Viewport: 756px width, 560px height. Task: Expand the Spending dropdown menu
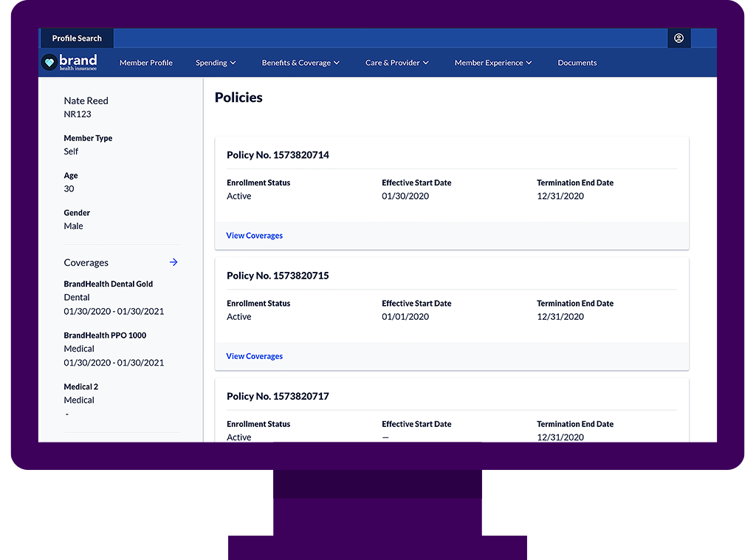click(x=216, y=63)
